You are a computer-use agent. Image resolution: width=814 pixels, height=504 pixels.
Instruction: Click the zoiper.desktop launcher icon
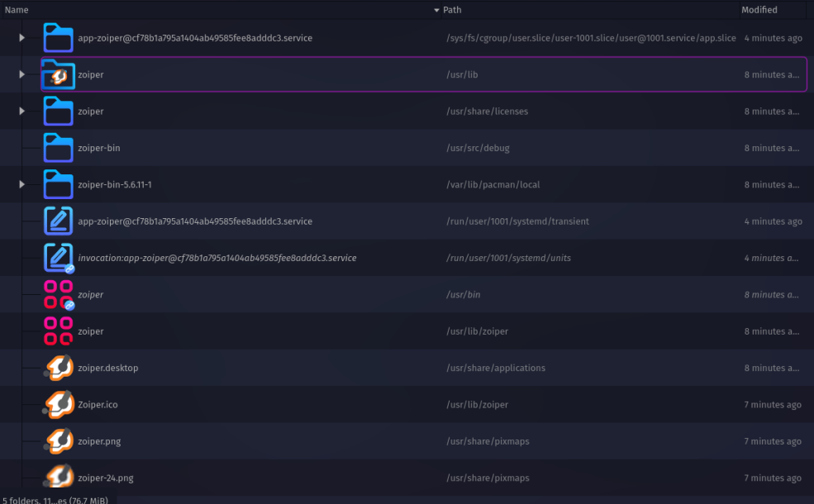click(x=59, y=368)
